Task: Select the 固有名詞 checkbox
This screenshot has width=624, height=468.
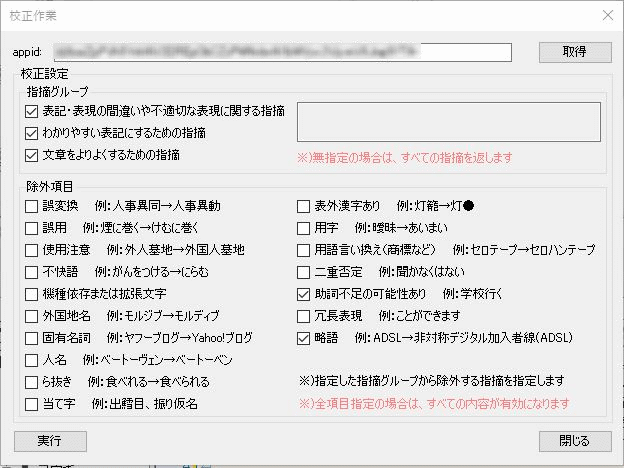Action: pos(31,338)
